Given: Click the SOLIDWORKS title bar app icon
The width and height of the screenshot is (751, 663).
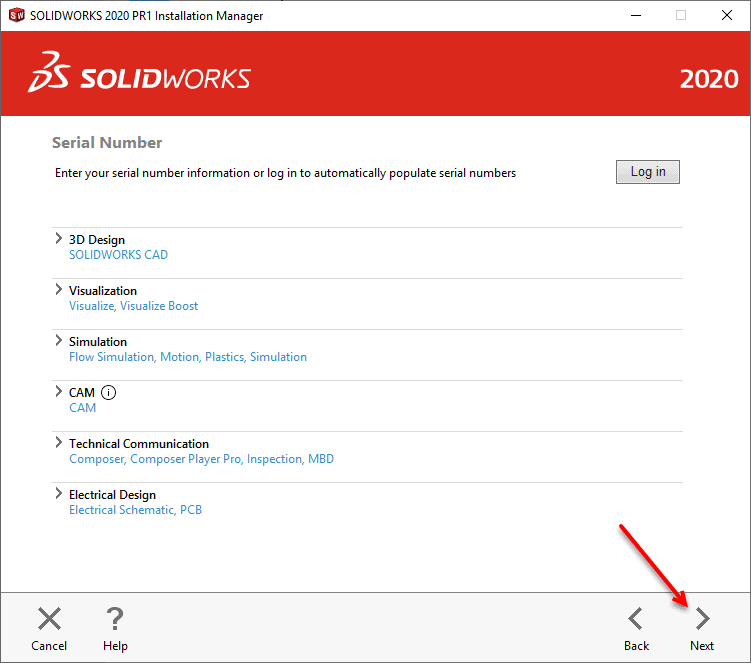Looking at the screenshot, I should coord(17,15).
